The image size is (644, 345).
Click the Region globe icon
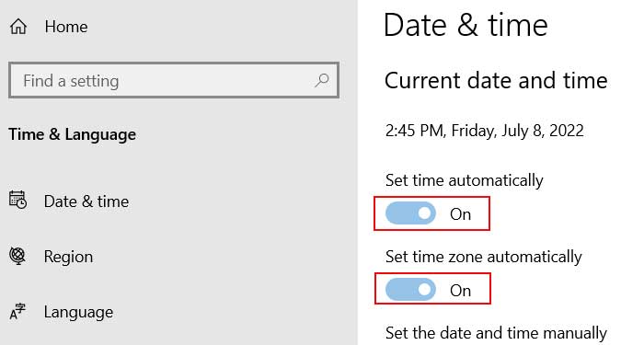17,256
